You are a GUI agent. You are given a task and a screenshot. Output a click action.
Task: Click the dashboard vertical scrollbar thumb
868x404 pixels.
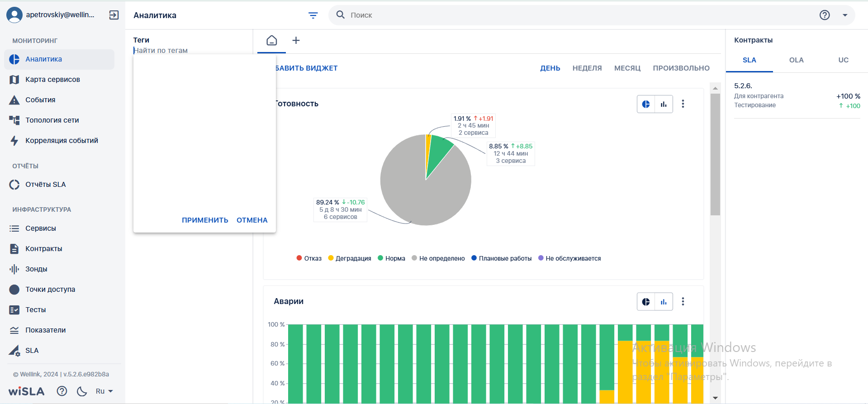pyautogui.click(x=715, y=154)
